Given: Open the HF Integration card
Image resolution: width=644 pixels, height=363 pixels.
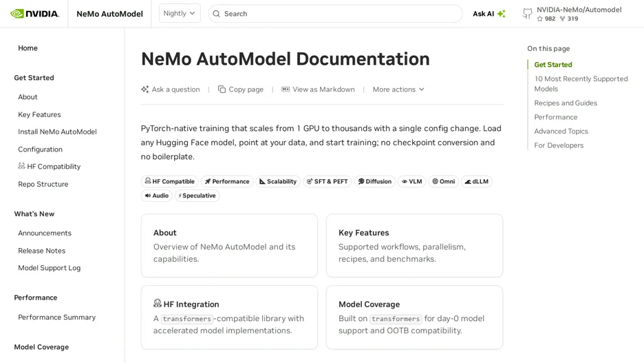Looking at the screenshot, I should point(229,318).
